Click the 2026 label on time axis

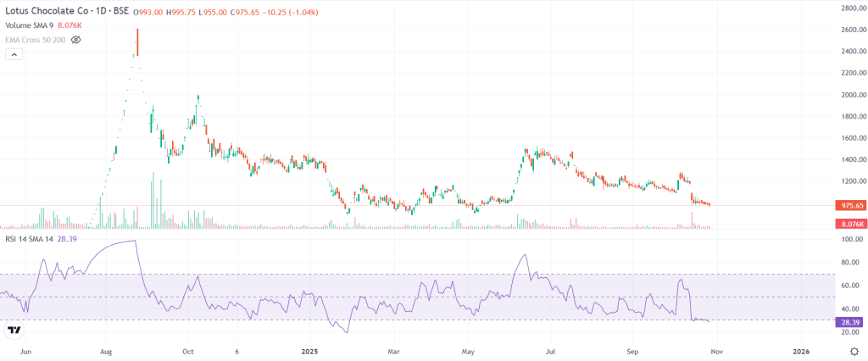tap(800, 350)
